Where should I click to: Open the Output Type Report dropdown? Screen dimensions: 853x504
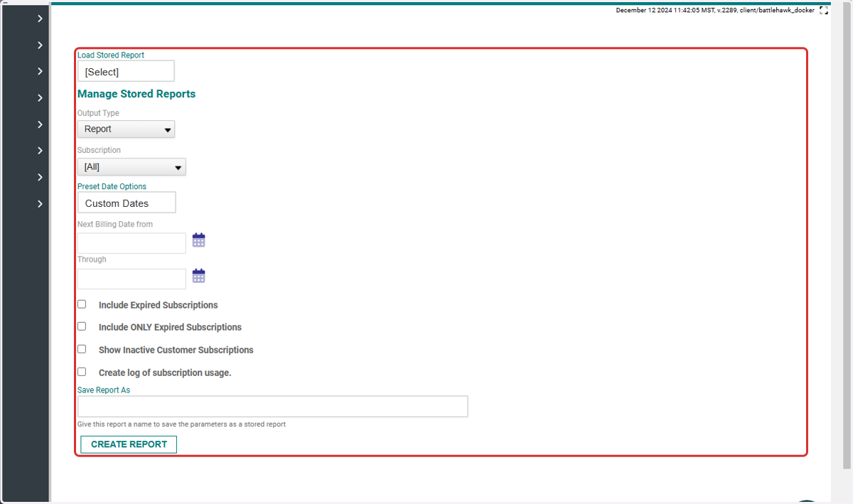[x=126, y=129]
